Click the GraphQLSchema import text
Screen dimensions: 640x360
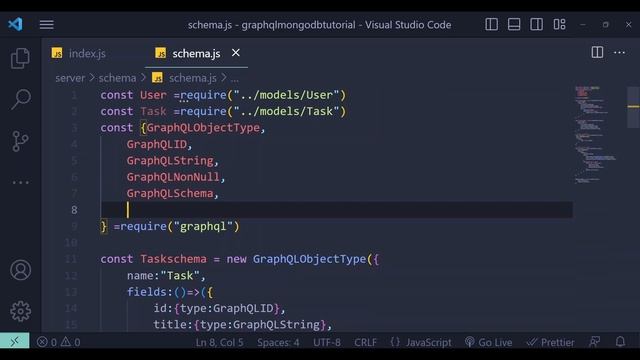pos(170,193)
